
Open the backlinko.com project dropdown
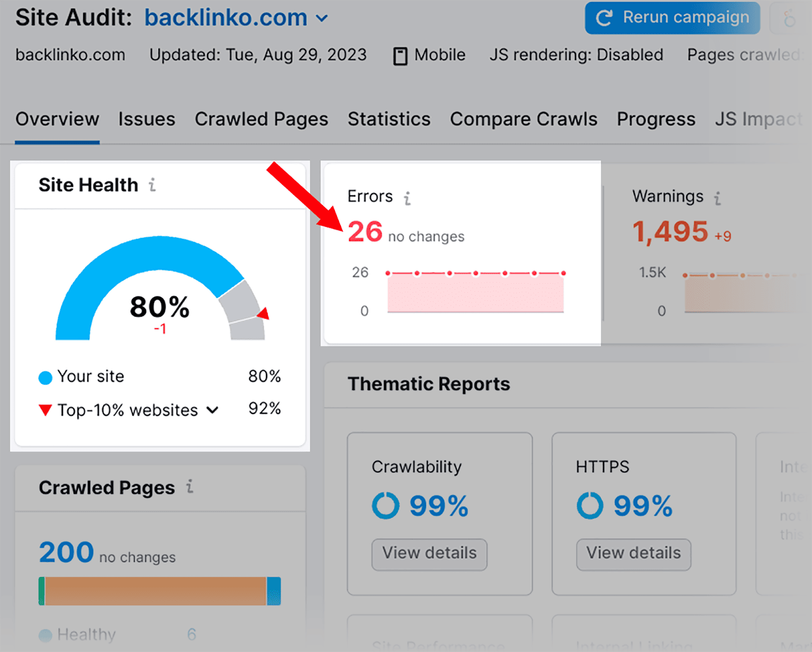pyautogui.click(x=322, y=18)
